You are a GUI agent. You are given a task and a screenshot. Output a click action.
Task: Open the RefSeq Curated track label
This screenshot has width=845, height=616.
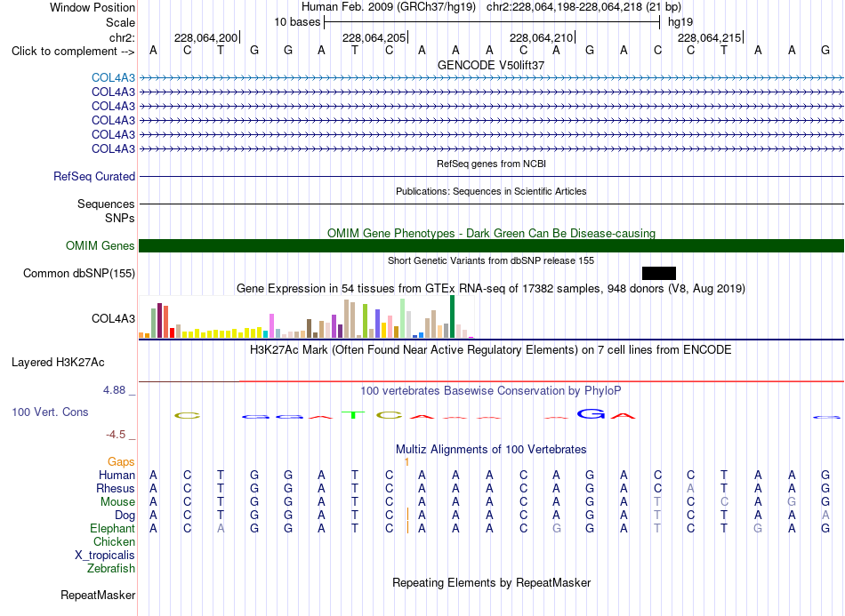[94, 176]
